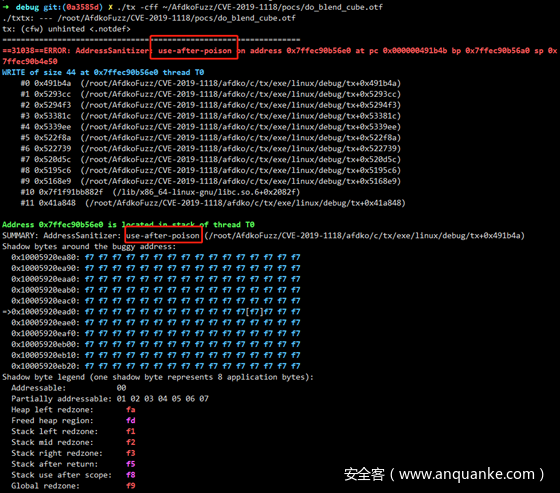Click the red 'f9' legend value
Screen dimensions: 560x493
(131, 486)
